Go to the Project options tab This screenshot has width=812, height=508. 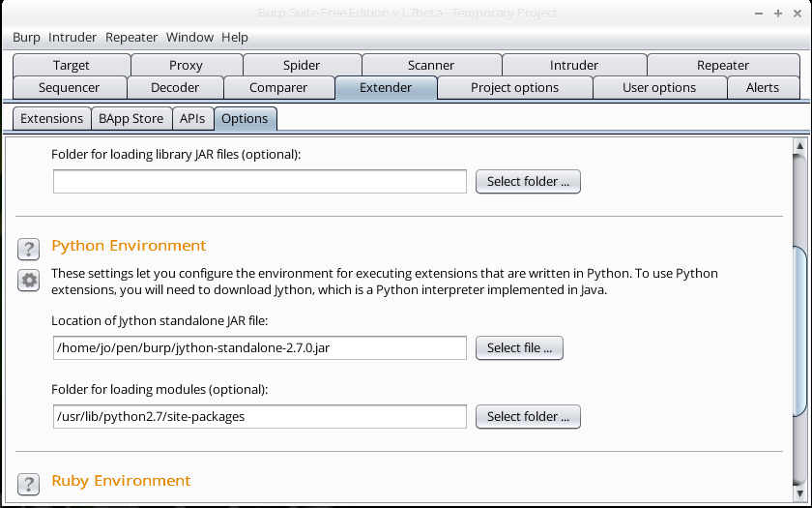tap(514, 87)
